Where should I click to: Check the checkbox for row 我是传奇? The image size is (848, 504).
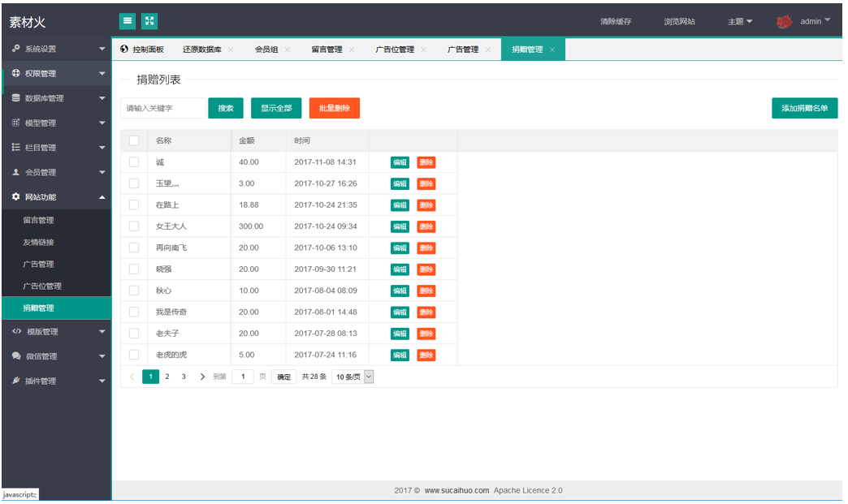point(134,312)
